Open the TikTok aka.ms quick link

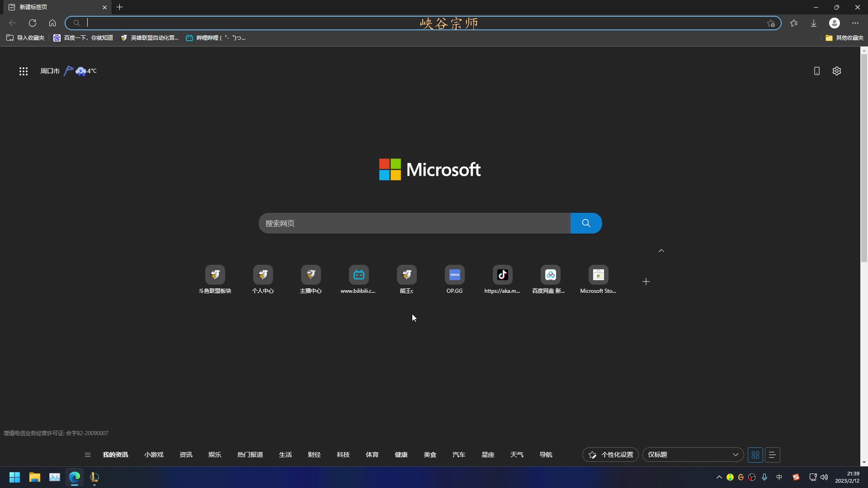pos(502,275)
